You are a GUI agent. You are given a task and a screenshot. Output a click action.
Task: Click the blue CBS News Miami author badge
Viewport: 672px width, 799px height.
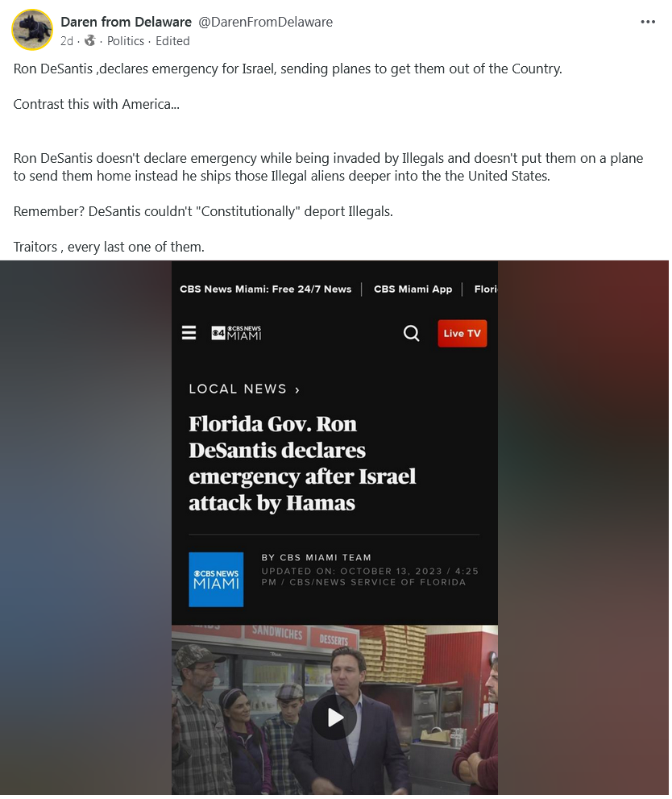point(216,580)
